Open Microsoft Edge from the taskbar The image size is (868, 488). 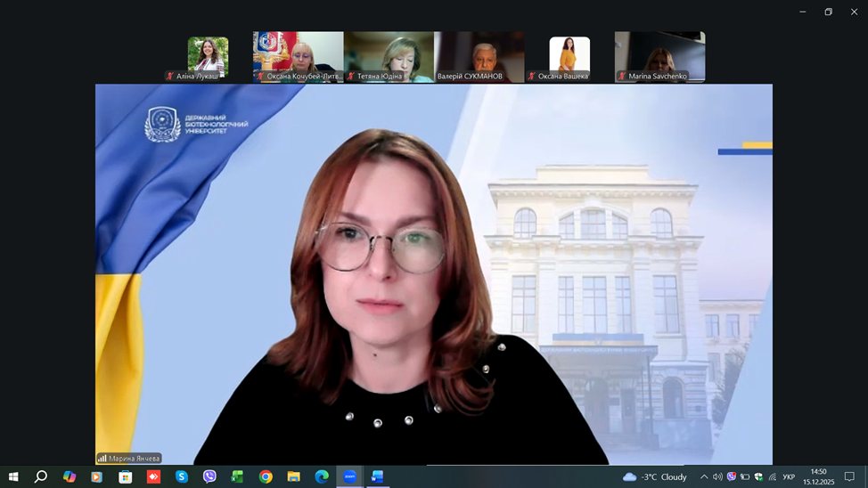322,476
